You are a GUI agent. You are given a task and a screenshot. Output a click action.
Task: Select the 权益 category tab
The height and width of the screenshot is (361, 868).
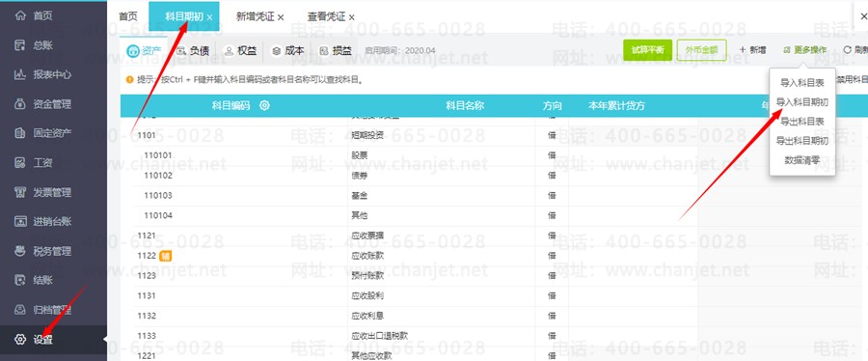pos(240,51)
